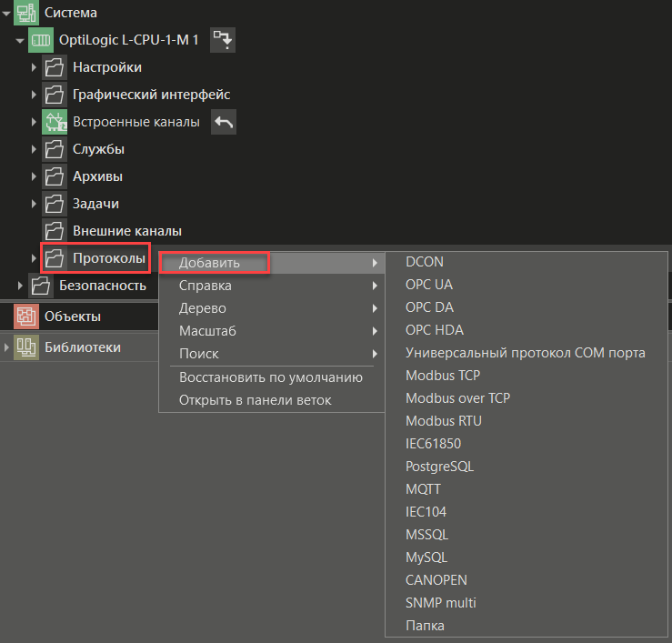
Task: Add an OPC DA protocol
Action: [527, 307]
